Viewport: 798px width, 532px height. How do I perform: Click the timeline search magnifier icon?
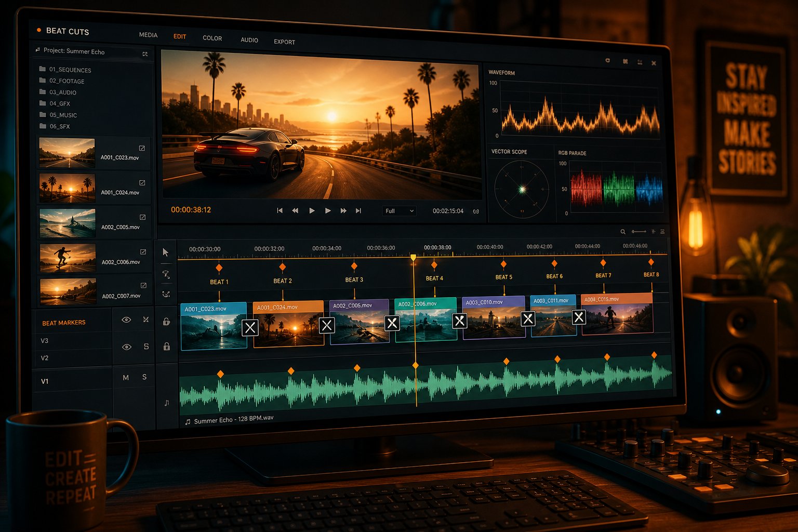pos(623,232)
